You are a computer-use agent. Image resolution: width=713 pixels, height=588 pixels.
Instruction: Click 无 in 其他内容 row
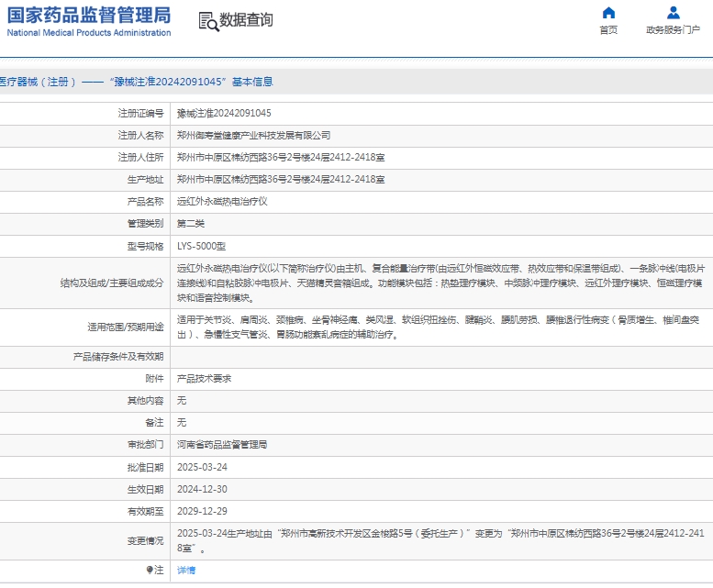point(182,400)
